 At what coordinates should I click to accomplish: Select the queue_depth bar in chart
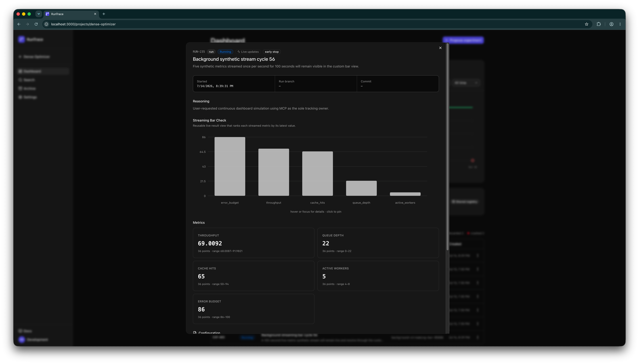361,188
